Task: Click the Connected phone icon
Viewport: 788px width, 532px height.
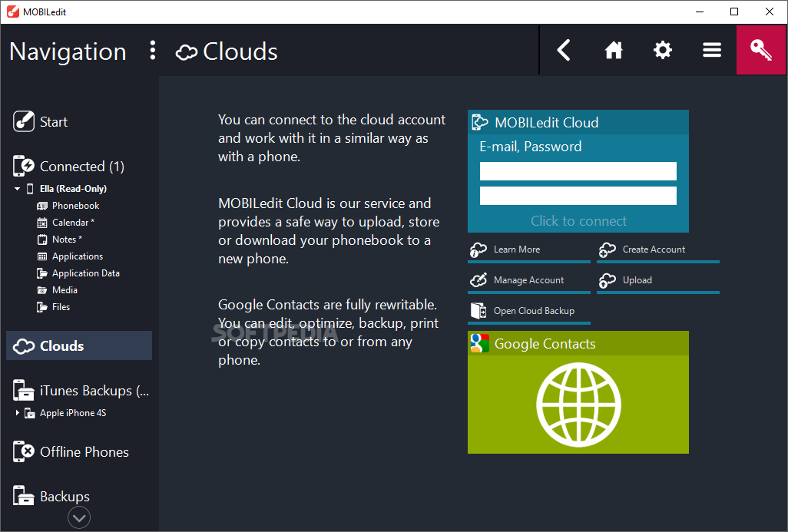Action: pos(24,166)
